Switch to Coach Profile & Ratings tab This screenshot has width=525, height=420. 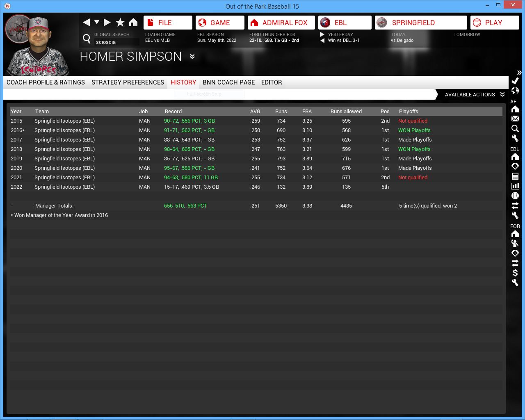click(46, 82)
